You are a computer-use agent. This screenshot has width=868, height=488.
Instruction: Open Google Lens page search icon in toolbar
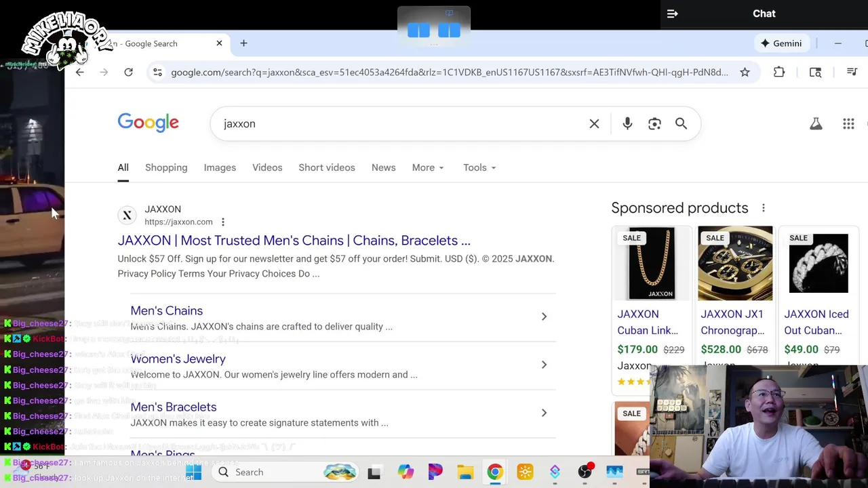tap(815, 72)
